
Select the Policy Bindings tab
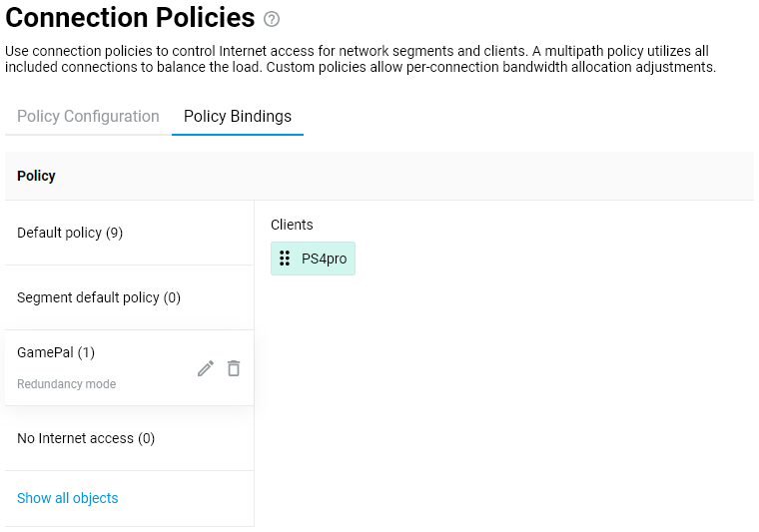238,117
